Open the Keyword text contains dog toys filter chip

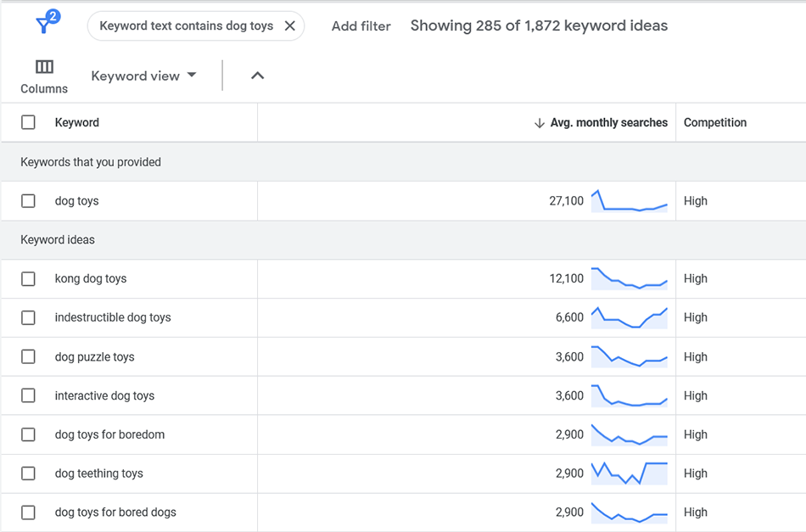185,25
